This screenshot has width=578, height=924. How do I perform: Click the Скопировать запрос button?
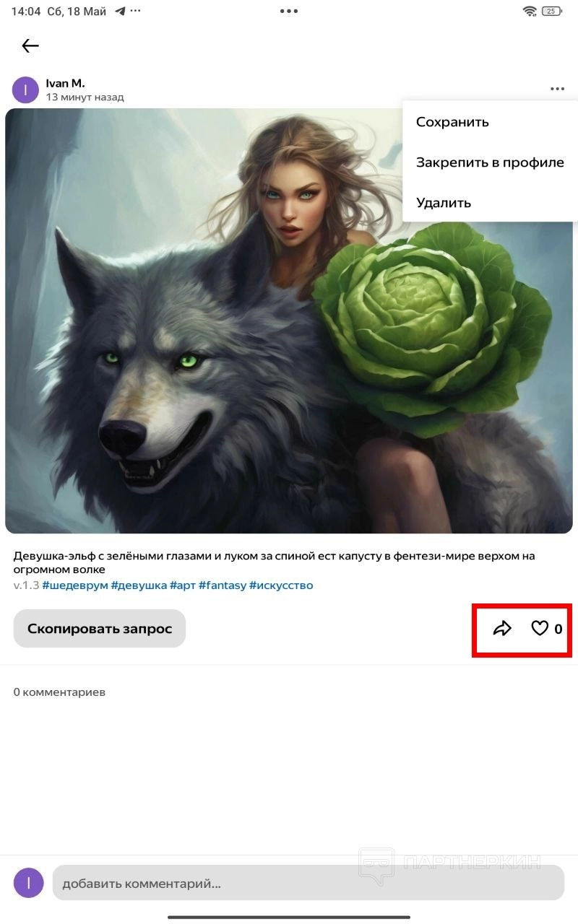[x=100, y=629]
